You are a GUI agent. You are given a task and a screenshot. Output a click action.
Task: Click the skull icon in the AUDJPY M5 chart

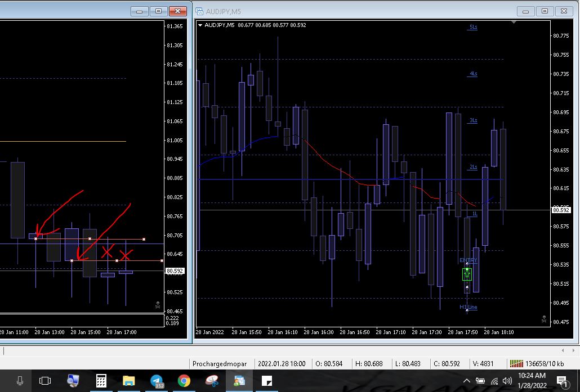pyautogui.click(x=543, y=319)
